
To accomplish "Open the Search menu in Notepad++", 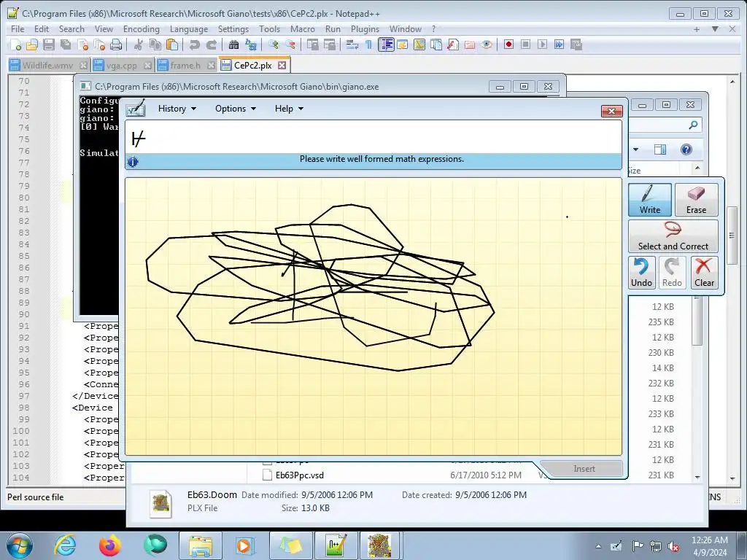I will click(x=71, y=29).
